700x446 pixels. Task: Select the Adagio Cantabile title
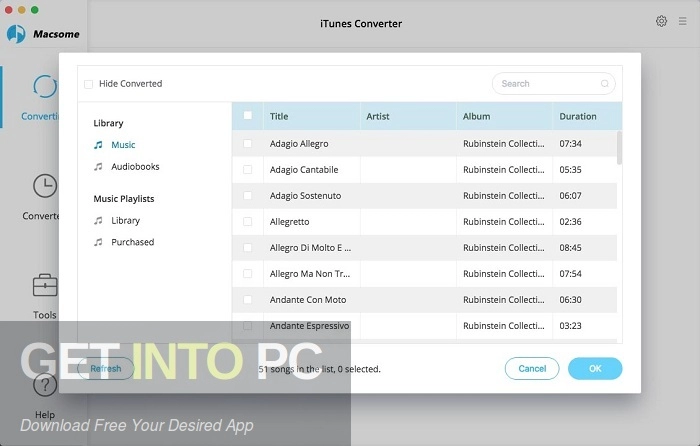pyautogui.click(x=304, y=170)
